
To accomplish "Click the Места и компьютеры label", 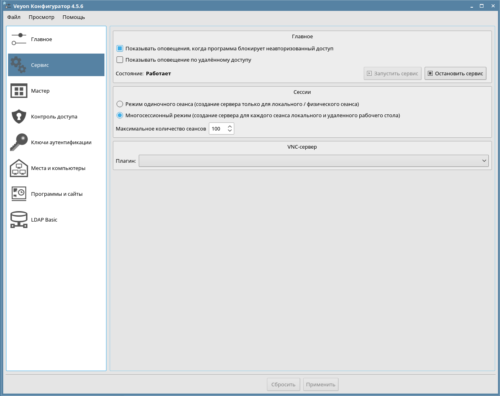I will [x=58, y=168].
